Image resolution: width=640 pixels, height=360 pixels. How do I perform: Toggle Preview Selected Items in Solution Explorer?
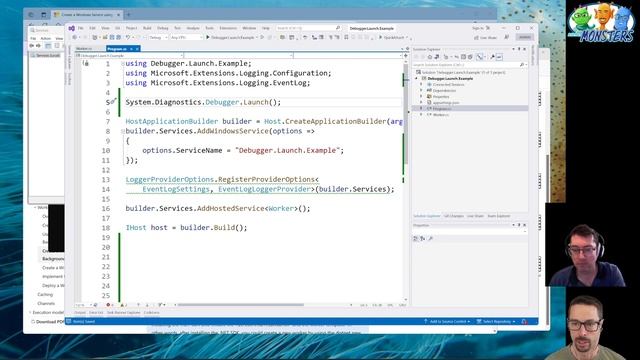point(500,57)
